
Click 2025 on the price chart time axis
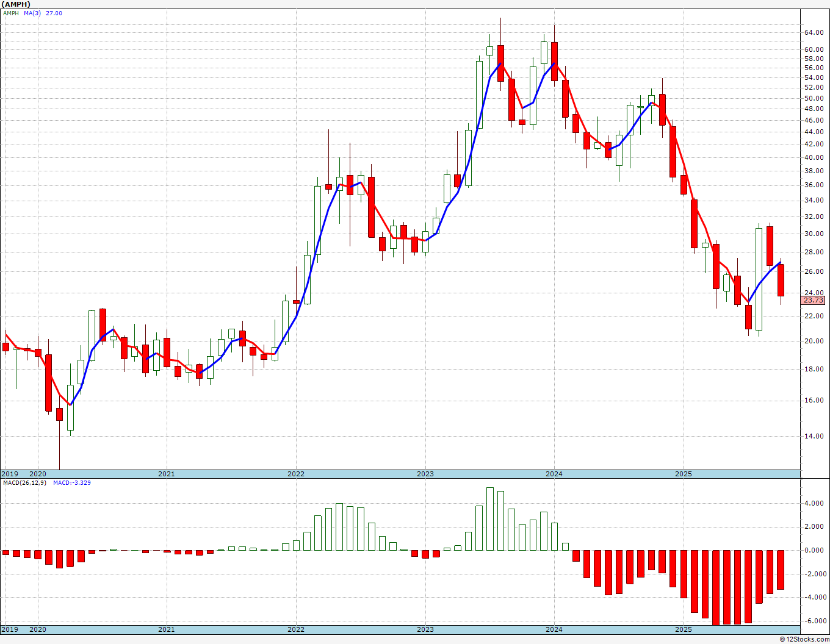684,474
